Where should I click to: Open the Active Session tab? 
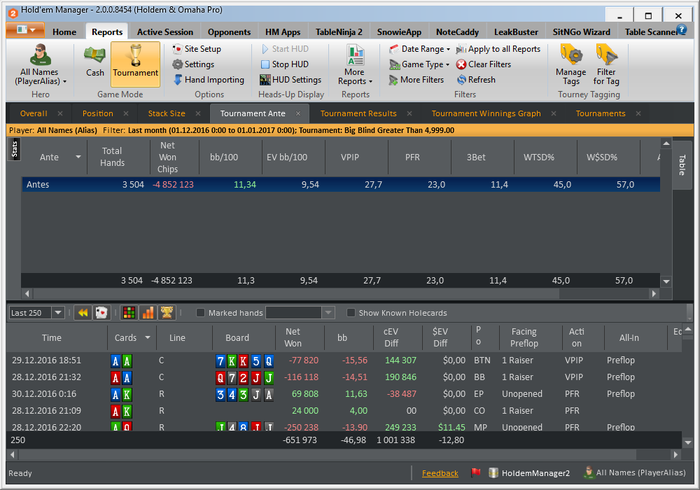(165, 32)
